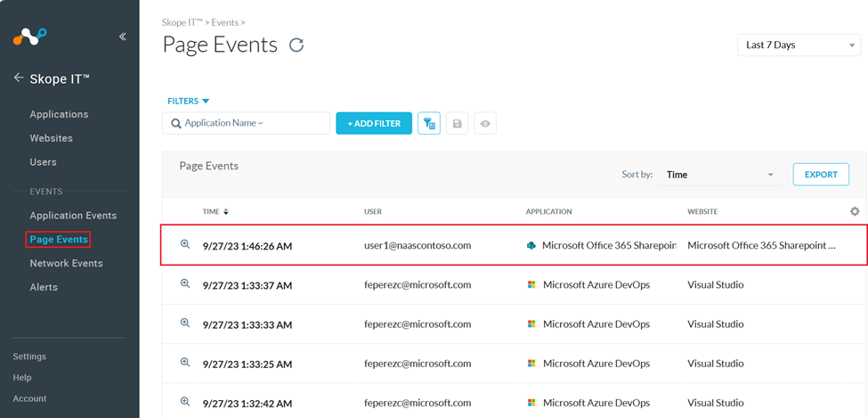Toggle the eye view icon
The height and width of the screenshot is (418, 868).
point(485,124)
